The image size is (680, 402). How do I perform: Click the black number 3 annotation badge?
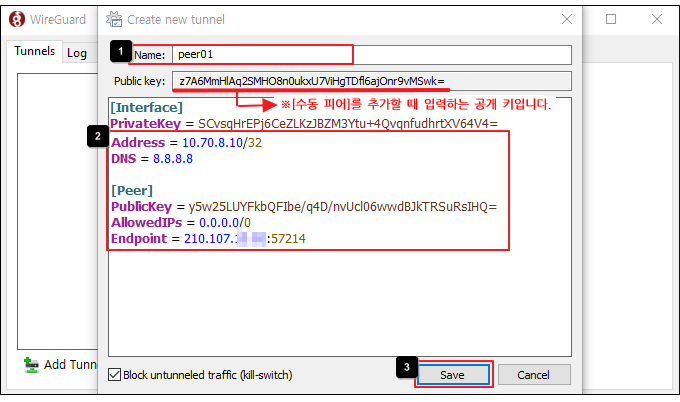tap(402, 366)
